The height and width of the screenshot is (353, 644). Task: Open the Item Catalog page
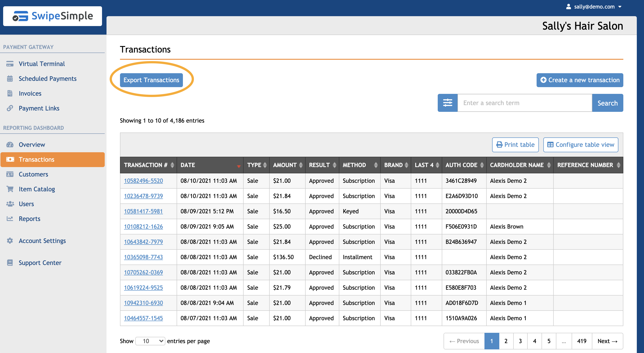pos(37,189)
